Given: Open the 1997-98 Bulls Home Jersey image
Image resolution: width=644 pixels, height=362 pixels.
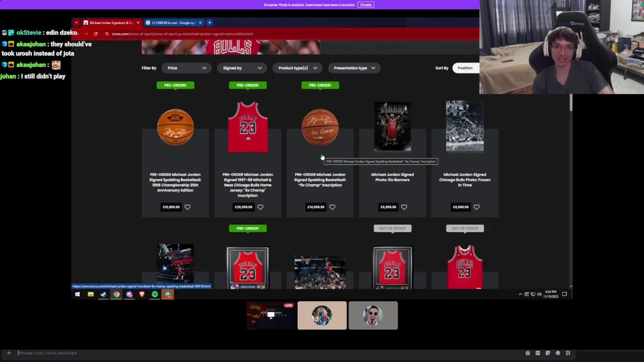Looking at the screenshot, I should pos(248,127).
